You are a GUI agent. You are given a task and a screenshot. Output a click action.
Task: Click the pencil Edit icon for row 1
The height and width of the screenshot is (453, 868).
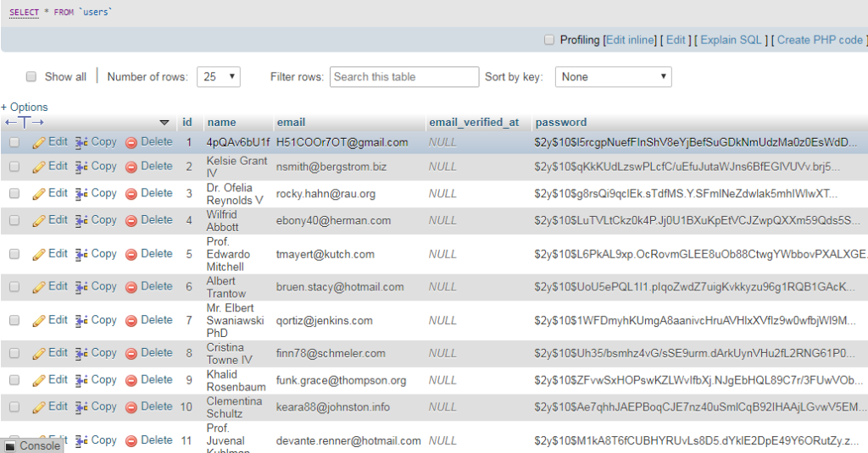coord(39,142)
